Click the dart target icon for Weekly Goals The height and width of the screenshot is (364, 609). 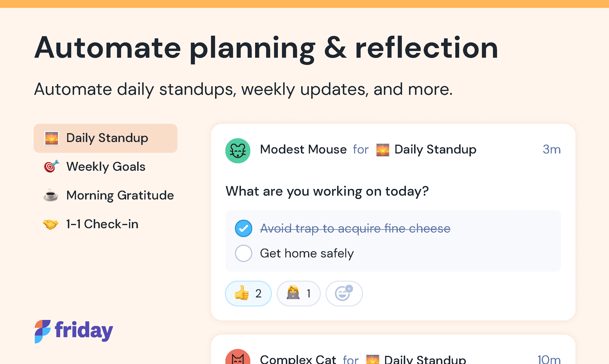coord(51,166)
